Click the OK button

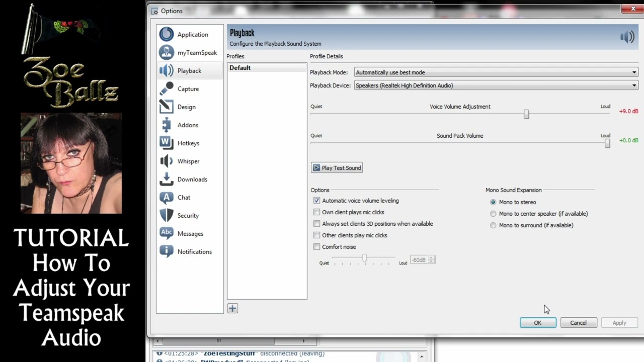point(538,323)
